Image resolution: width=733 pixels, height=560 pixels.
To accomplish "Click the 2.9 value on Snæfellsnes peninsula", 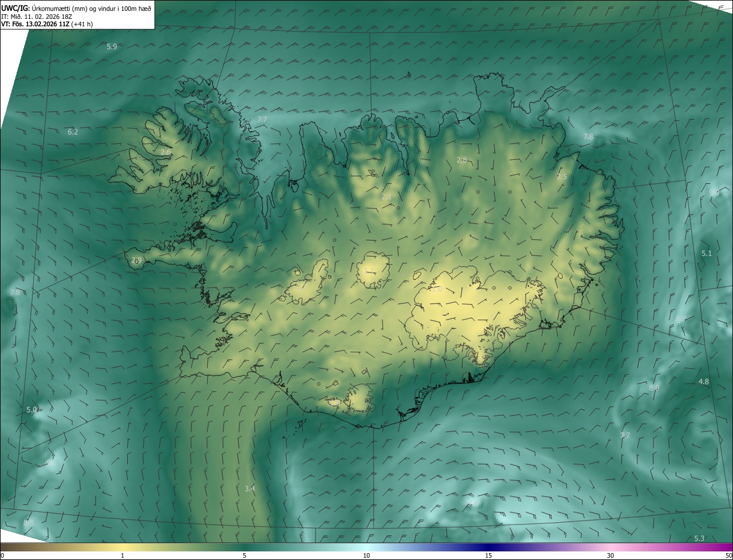I will click(x=136, y=260).
